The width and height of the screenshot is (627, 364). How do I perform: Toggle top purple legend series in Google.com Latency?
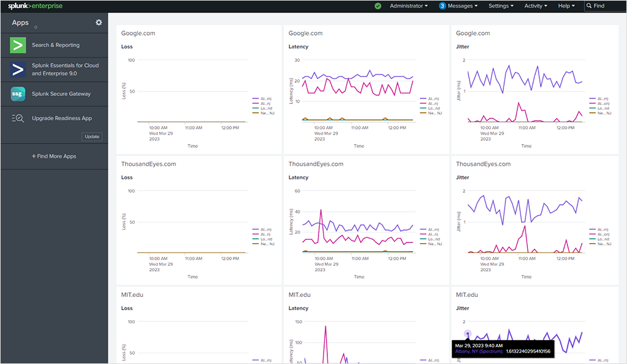(x=433, y=99)
